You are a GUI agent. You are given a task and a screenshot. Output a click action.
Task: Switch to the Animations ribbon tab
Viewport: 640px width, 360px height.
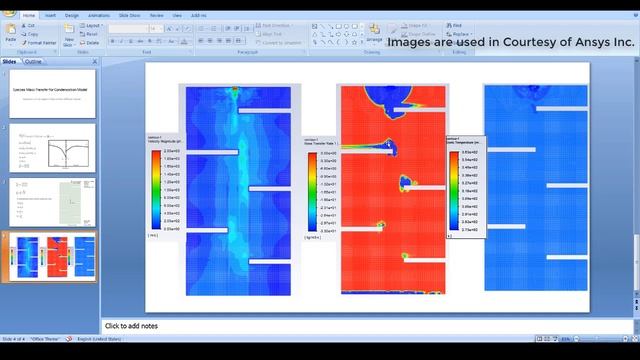point(99,16)
